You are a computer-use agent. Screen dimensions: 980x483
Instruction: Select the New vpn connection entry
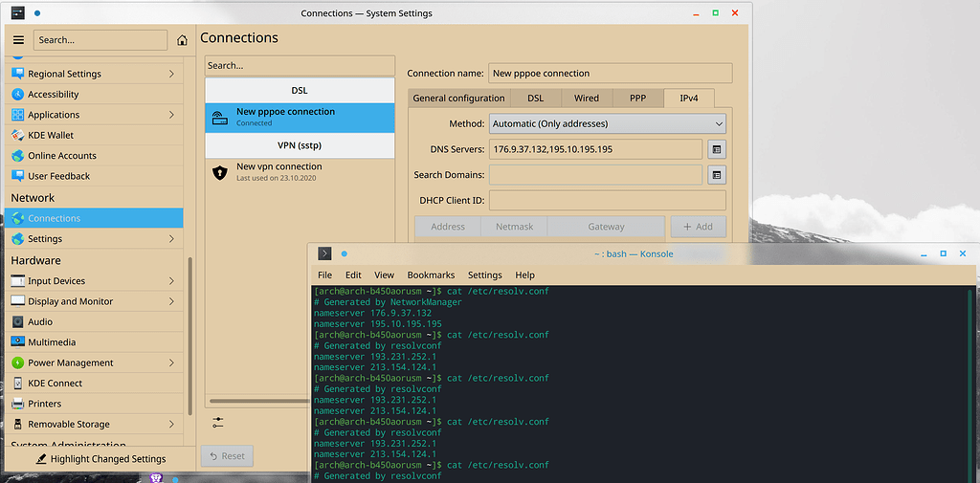300,172
